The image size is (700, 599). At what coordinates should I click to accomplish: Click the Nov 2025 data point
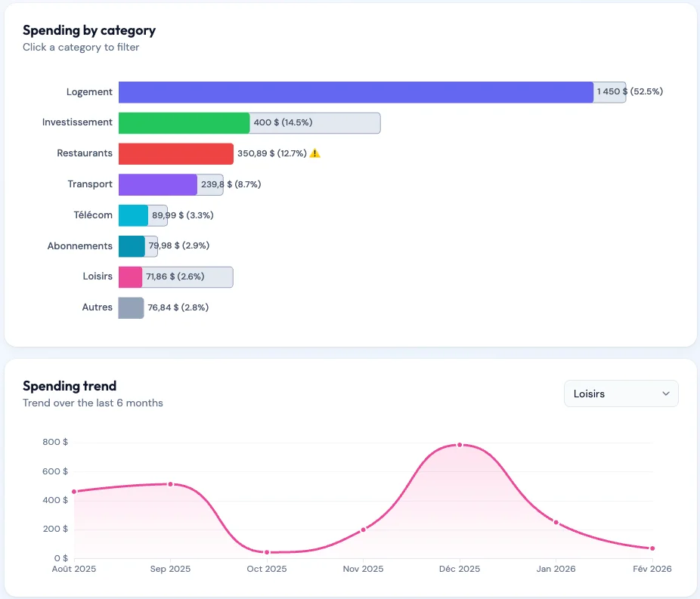(x=363, y=530)
